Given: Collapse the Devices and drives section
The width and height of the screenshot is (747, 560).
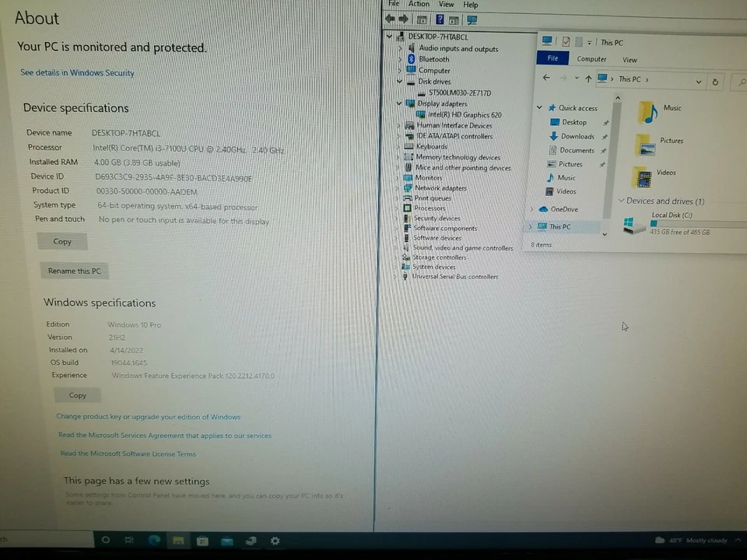Looking at the screenshot, I should tap(621, 201).
